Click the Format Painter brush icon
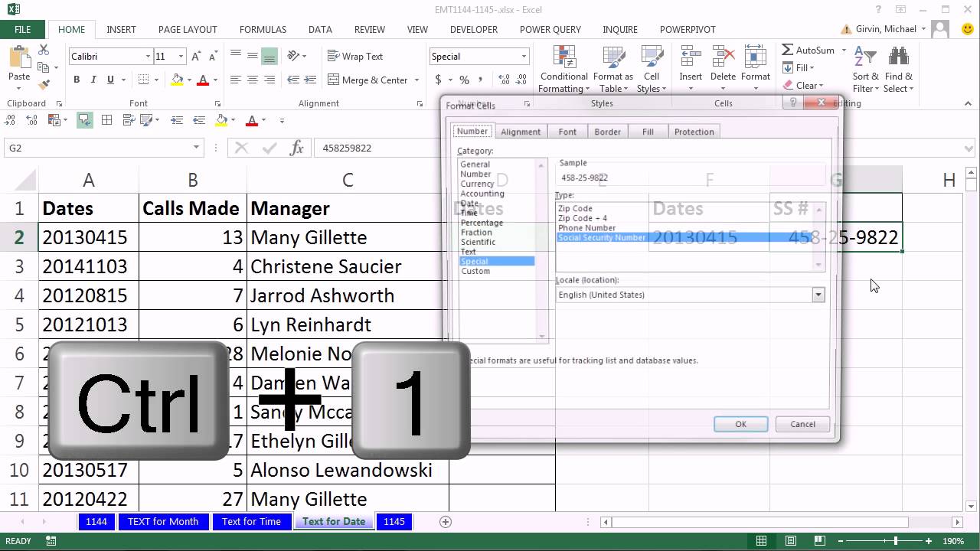The image size is (980, 551). 44,84
